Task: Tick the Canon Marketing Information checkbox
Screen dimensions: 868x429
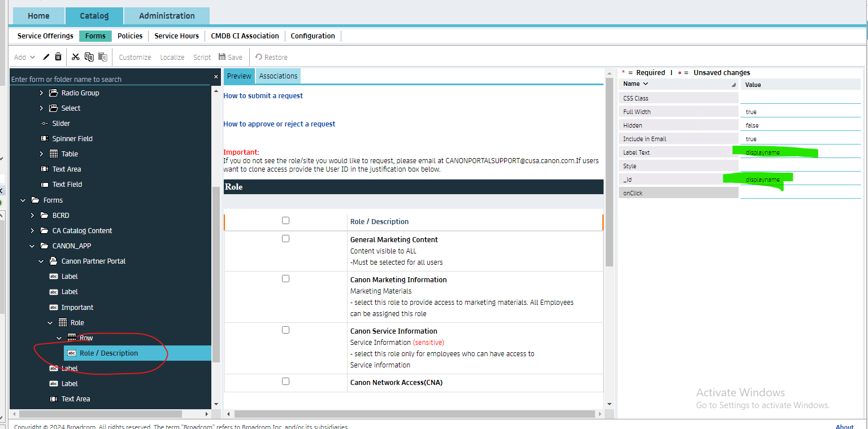Action: point(285,279)
